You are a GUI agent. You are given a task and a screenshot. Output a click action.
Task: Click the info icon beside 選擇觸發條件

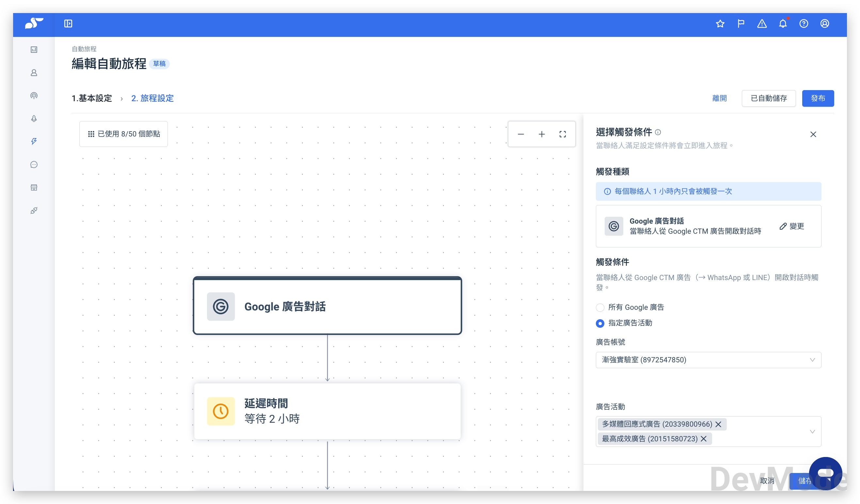(x=658, y=132)
